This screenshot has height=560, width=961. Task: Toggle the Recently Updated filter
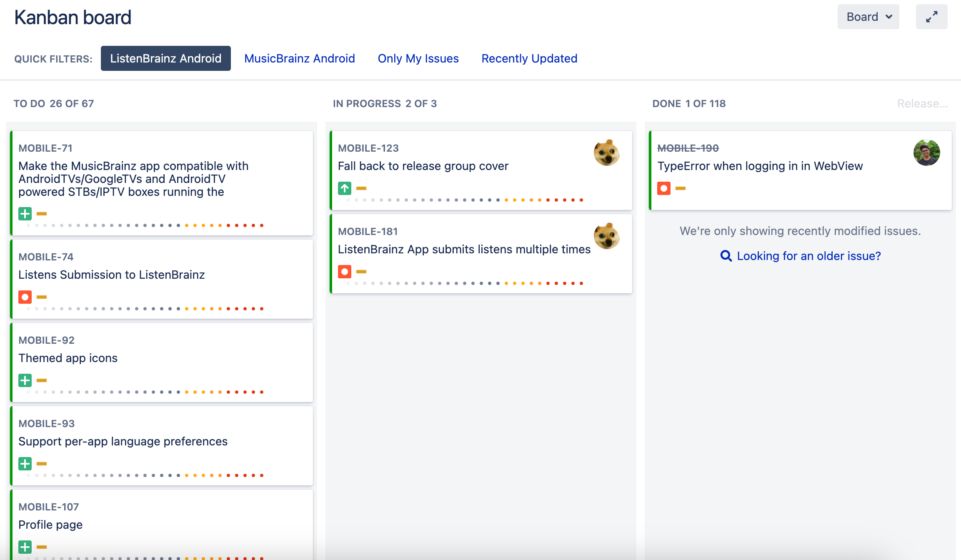pyautogui.click(x=529, y=58)
